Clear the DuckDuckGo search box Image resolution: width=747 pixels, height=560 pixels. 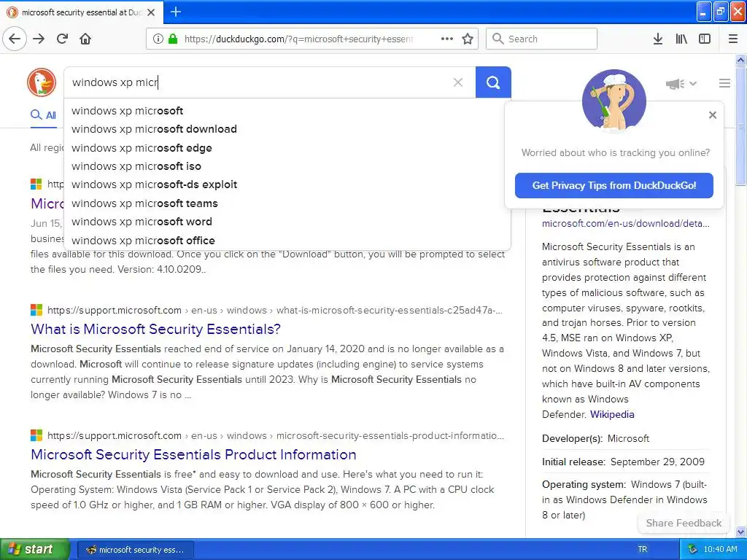pos(458,82)
